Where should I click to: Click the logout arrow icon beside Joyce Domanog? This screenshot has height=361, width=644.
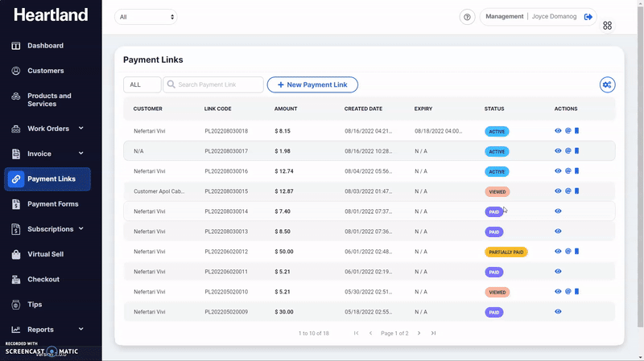point(588,17)
